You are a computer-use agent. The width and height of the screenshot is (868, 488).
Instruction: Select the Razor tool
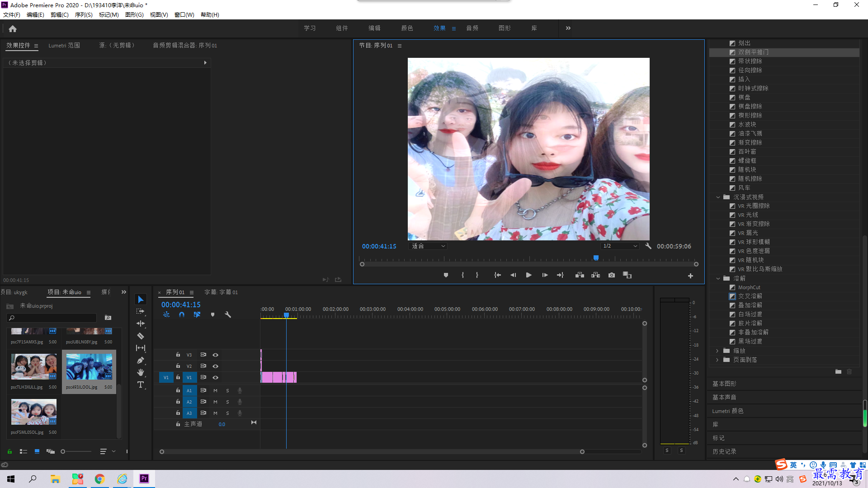[141, 336]
